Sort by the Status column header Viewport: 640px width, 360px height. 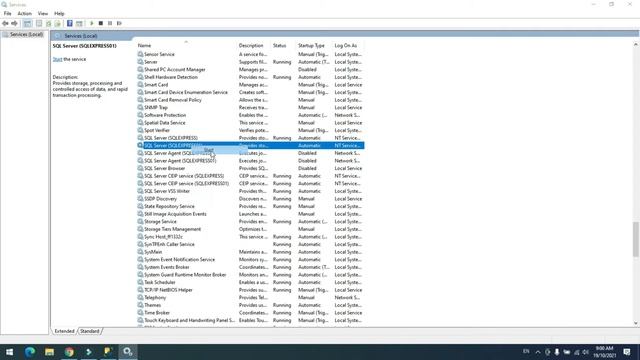[x=280, y=46]
